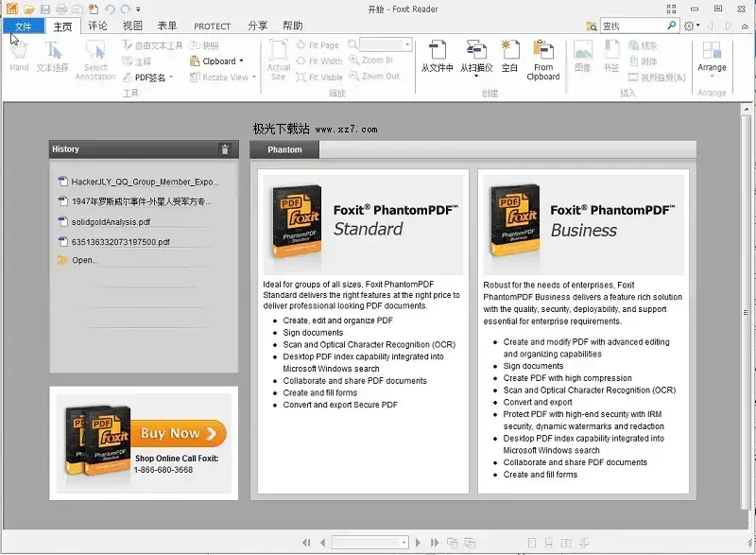Create PDF From Clipboard

coord(543,61)
